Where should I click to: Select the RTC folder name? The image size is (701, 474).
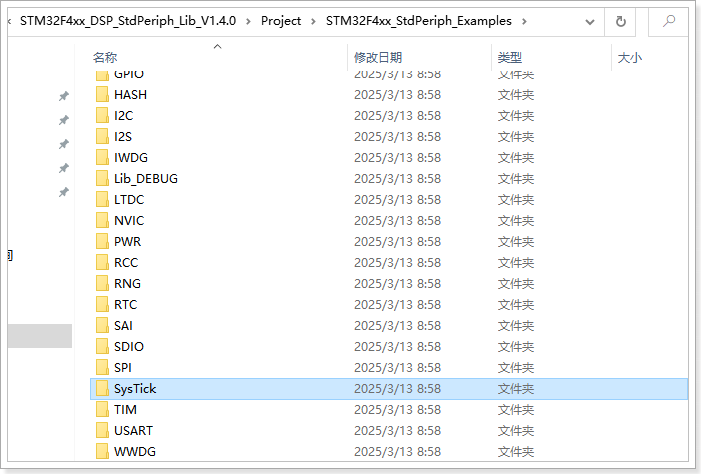pos(125,305)
